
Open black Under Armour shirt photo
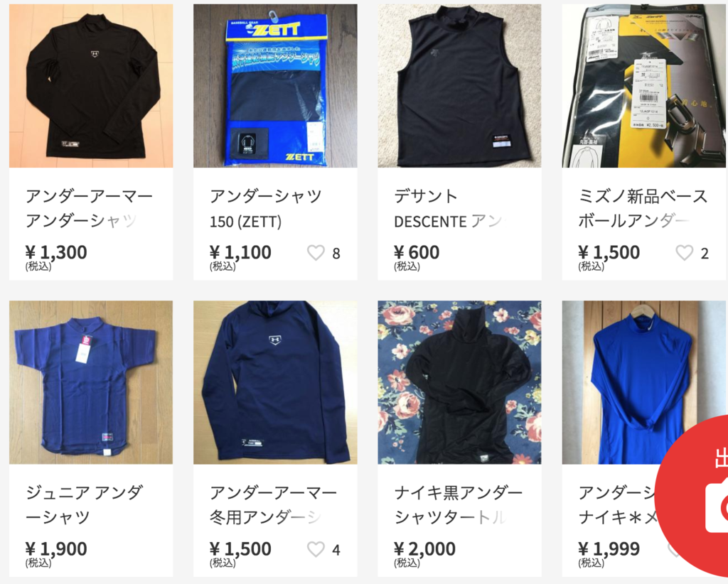91,86
